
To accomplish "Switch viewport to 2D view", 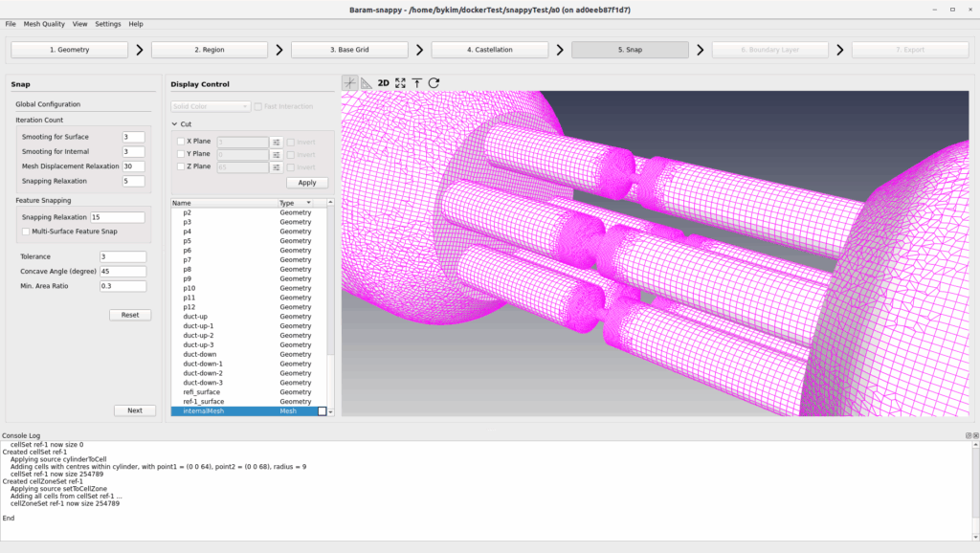I will tap(383, 83).
